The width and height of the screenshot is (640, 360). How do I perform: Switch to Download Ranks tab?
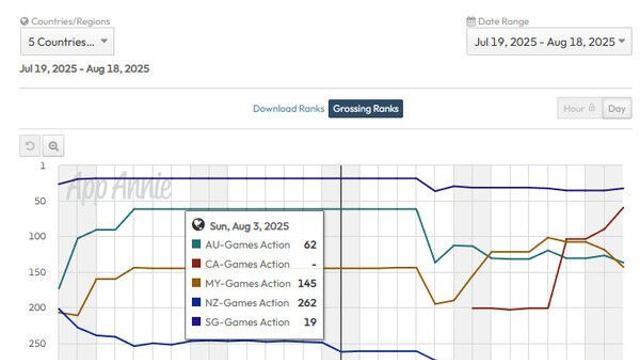289,109
